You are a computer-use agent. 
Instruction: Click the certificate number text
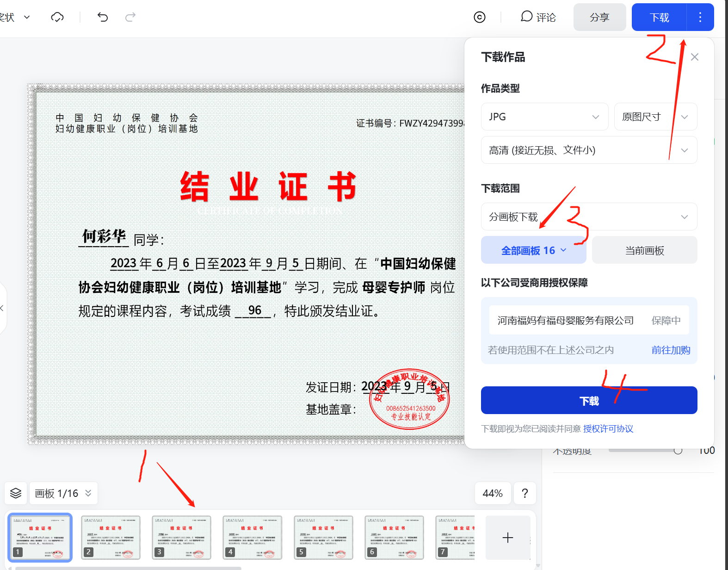(x=410, y=123)
